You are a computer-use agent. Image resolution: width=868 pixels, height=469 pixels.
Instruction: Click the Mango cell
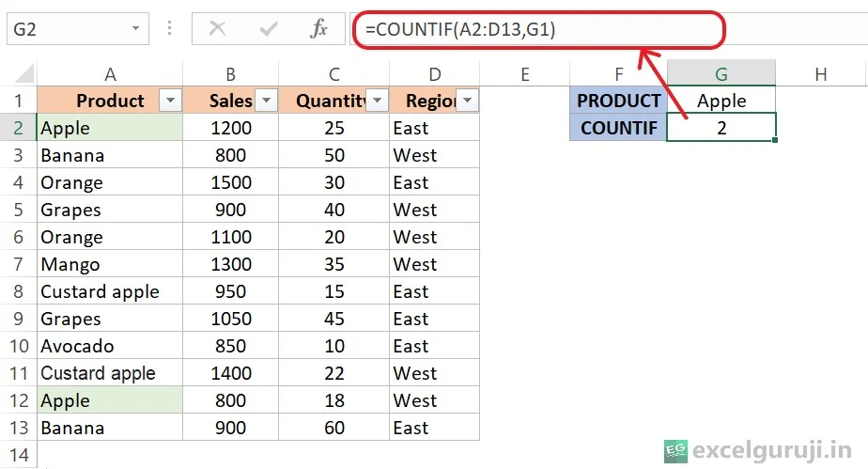pyautogui.click(x=110, y=264)
